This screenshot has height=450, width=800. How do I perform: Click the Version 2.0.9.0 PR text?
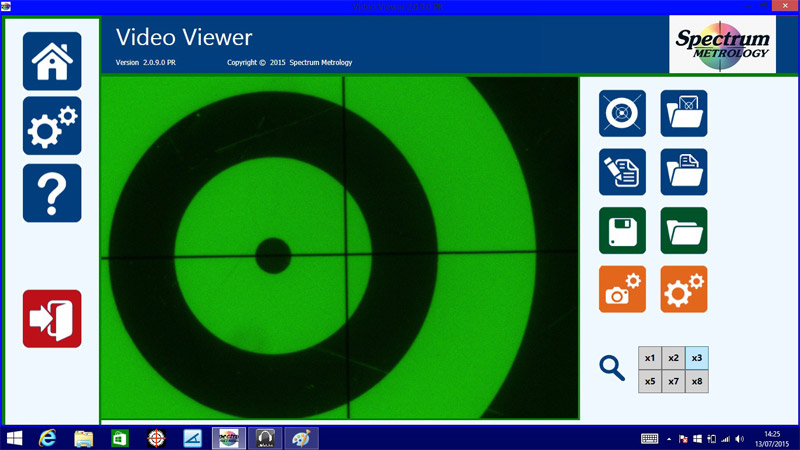click(145, 62)
